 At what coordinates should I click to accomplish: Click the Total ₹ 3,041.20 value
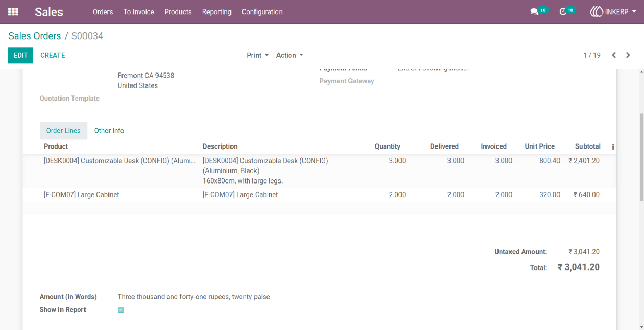[578, 267]
